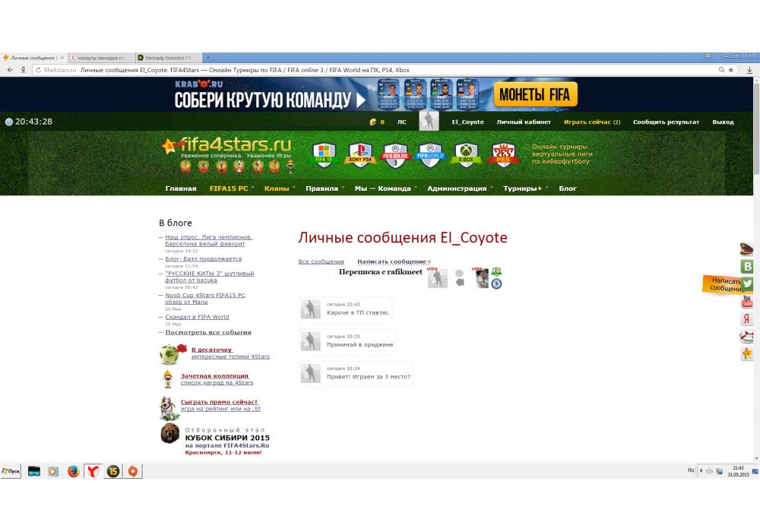This screenshot has width=760, height=532.
Task: Select the FIFA Online 3 shield icon
Action: [x=395, y=154]
